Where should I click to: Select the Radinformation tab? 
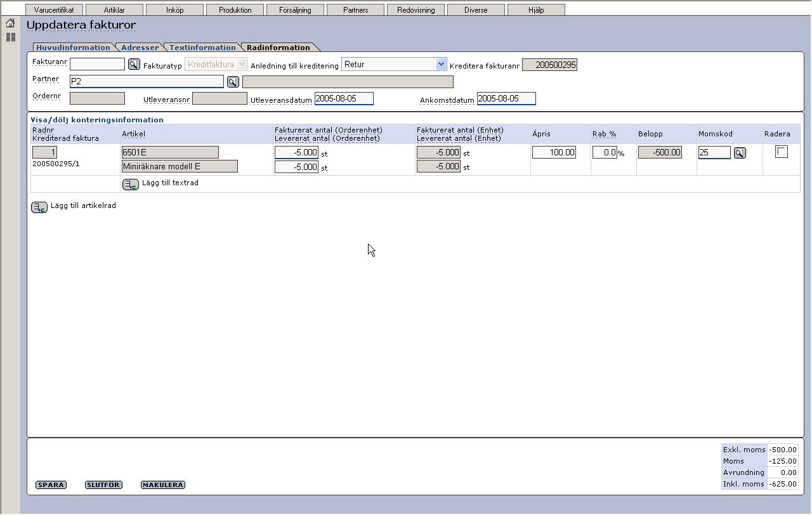pyautogui.click(x=278, y=48)
